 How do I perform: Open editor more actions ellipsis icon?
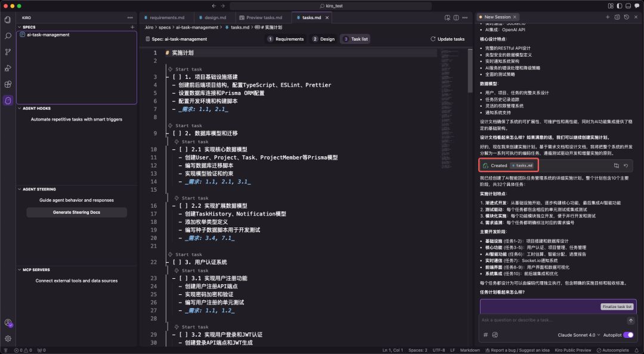[x=465, y=17]
